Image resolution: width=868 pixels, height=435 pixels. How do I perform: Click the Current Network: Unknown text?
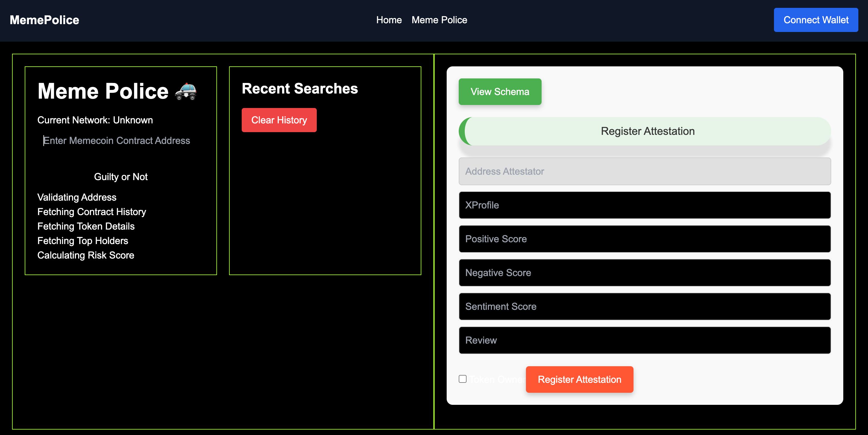coord(95,120)
